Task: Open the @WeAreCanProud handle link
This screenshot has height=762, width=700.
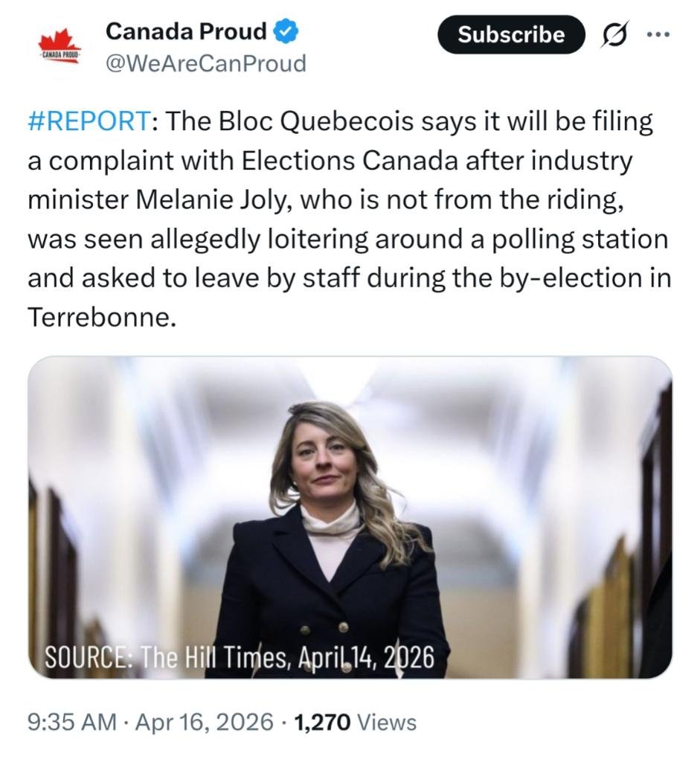Action: click(x=206, y=64)
